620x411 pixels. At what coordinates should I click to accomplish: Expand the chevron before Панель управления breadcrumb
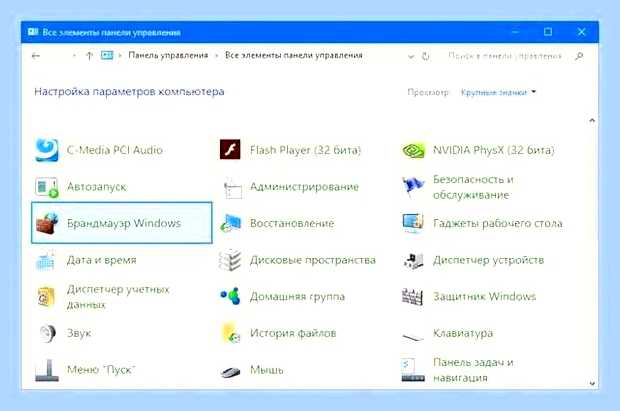tap(120, 56)
